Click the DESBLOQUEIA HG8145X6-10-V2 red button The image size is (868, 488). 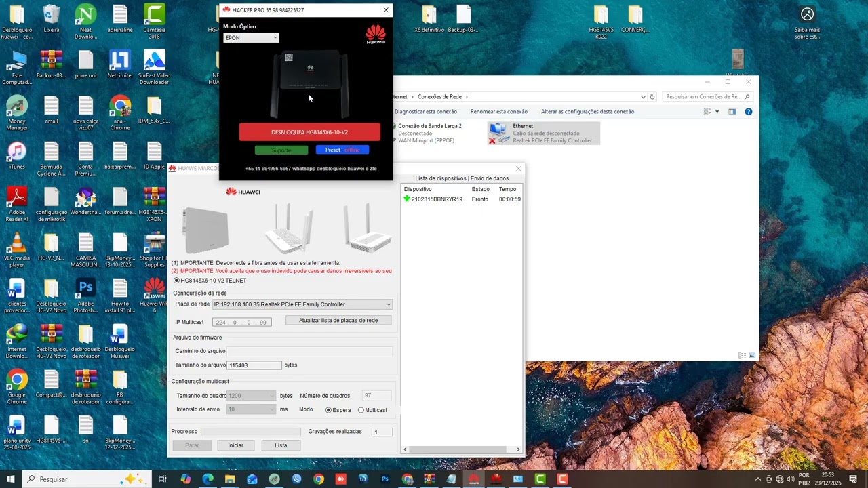point(309,132)
